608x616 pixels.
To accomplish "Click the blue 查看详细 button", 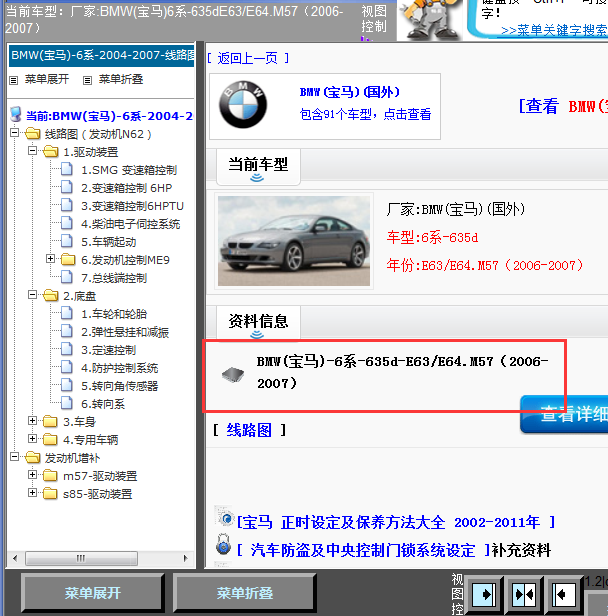I will click(564, 414).
